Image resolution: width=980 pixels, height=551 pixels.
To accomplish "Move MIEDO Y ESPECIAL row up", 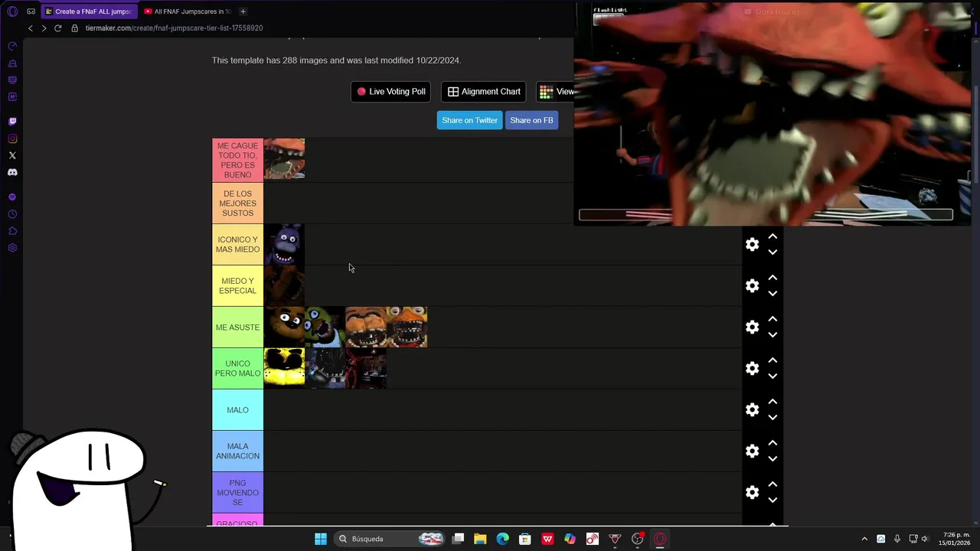I will 773,278.
